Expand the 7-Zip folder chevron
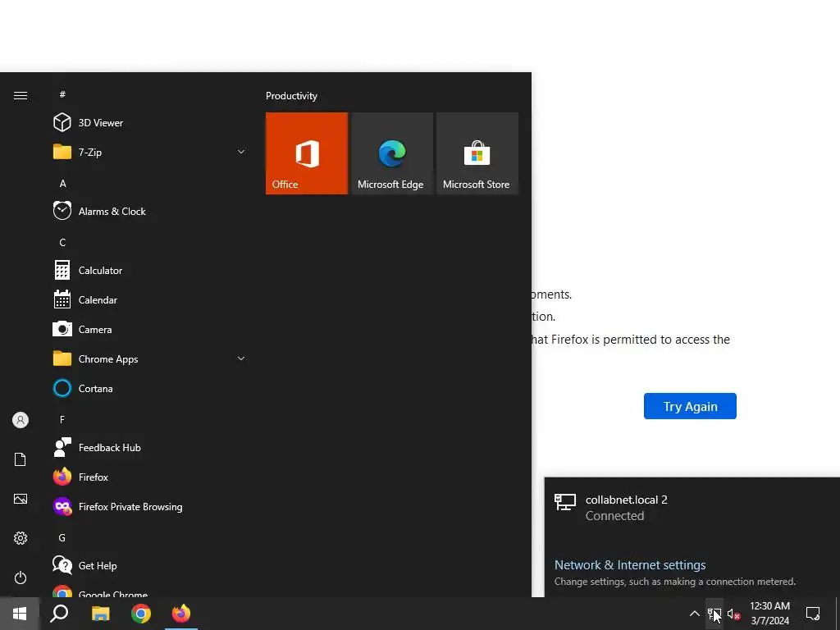Image resolution: width=840 pixels, height=630 pixels. [241, 152]
